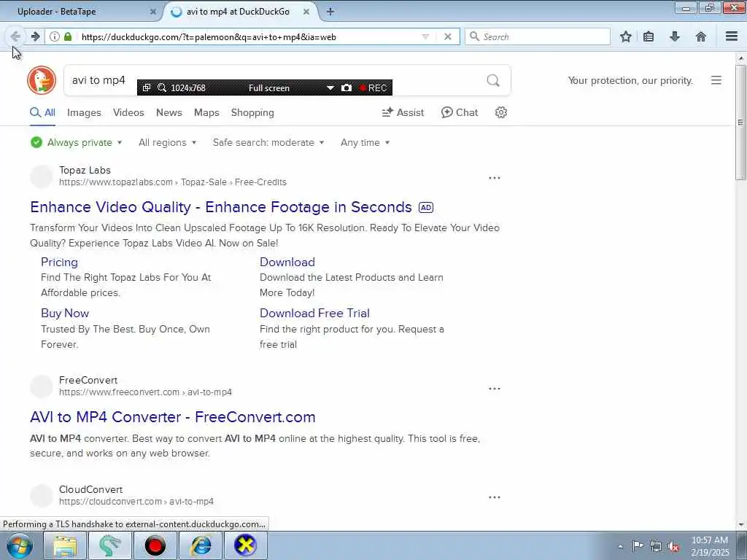The height and width of the screenshot is (560, 747).
Task: Open Topaz Labs Download sublink
Action: [287, 262]
